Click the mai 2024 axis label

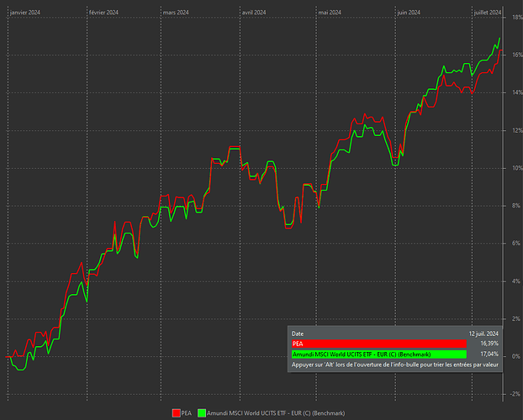(330, 13)
